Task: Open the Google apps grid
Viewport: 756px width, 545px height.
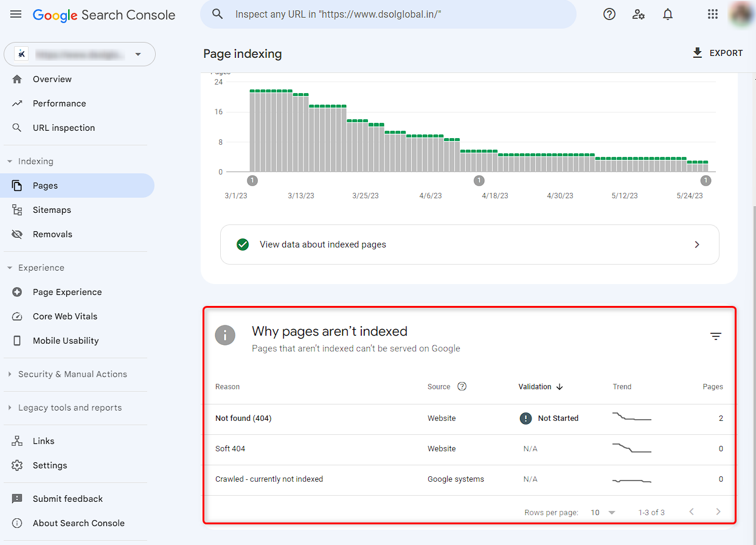Action: coord(713,14)
